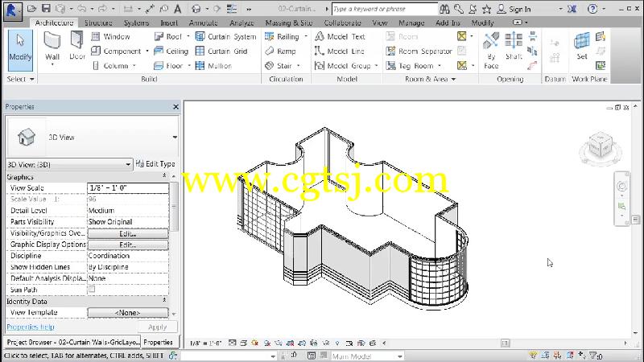Select the Railing tool
This screenshot has width=644, height=362.
click(282, 36)
